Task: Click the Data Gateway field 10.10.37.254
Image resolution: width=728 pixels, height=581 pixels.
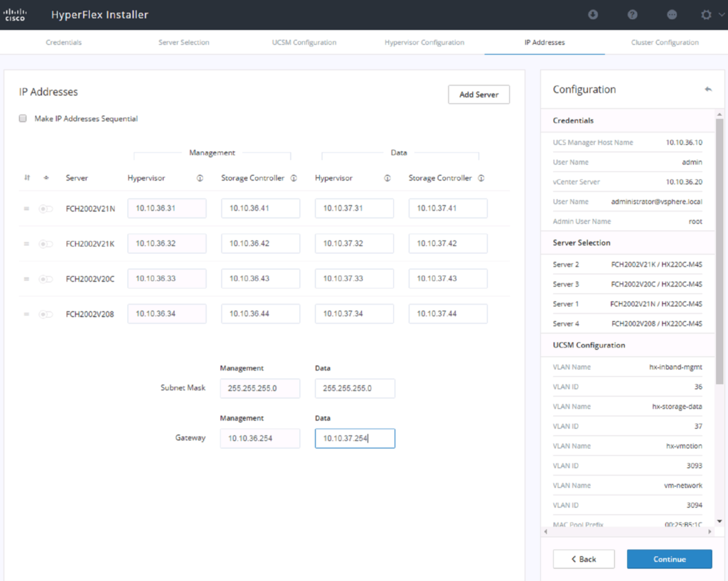Action: 355,439
